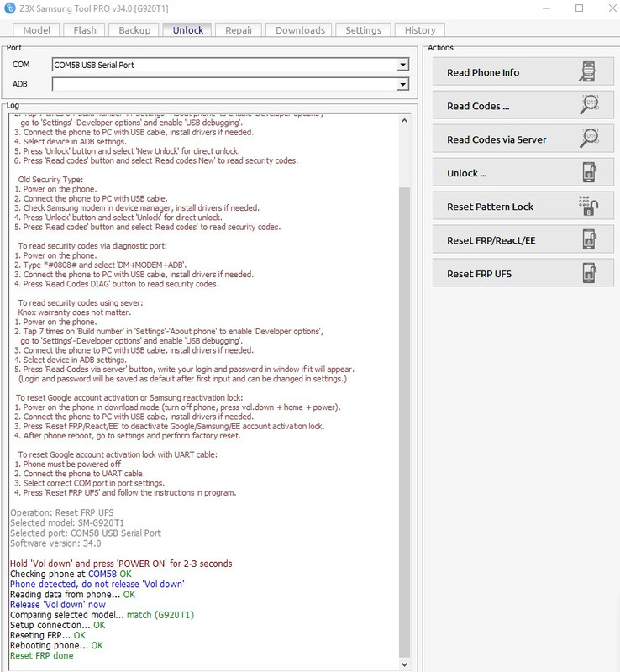
Task: Click the log scrollbar down arrow
Action: (x=404, y=664)
